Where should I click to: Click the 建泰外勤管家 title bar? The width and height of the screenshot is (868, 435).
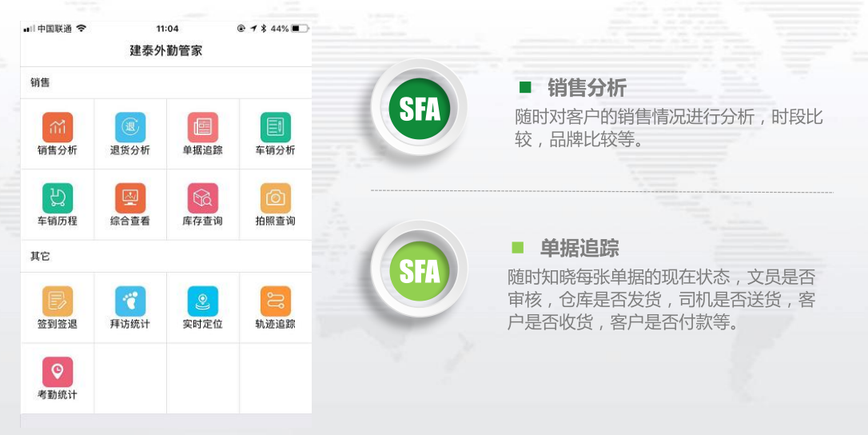pos(166,50)
